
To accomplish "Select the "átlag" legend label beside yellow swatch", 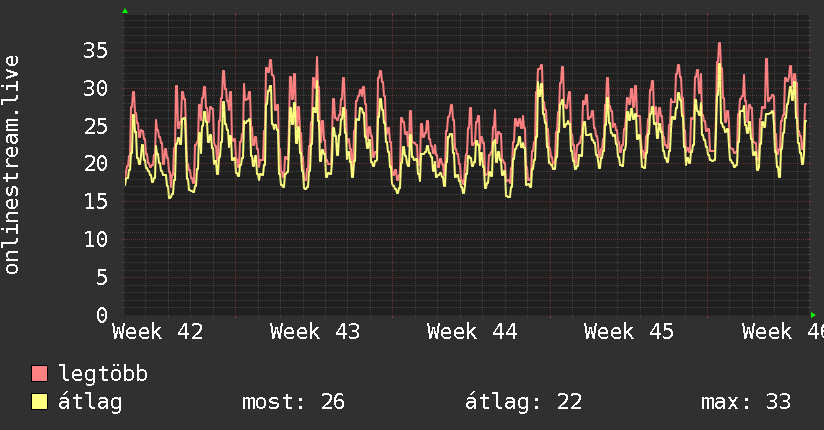I will [x=90, y=402].
